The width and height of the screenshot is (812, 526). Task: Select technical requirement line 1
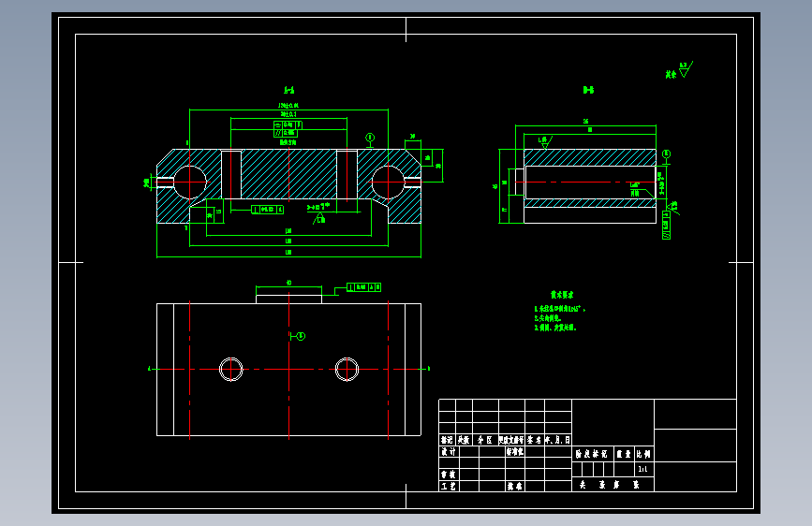click(x=560, y=309)
